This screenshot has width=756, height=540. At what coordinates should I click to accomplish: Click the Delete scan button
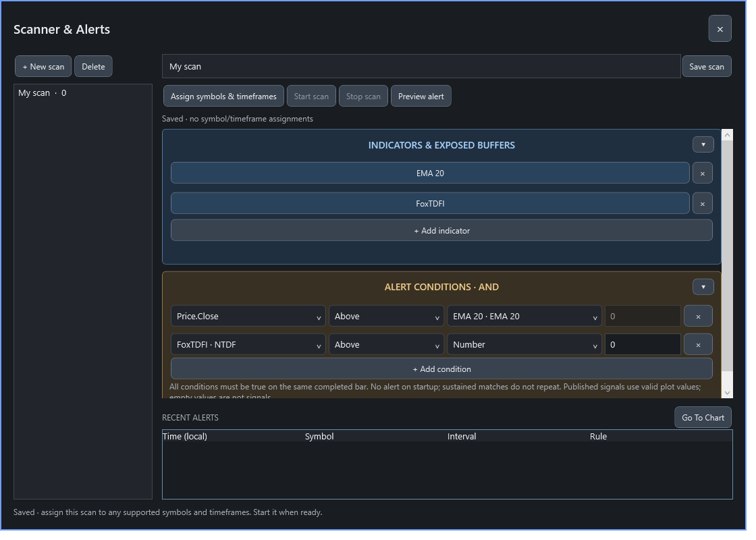(x=94, y=67)
